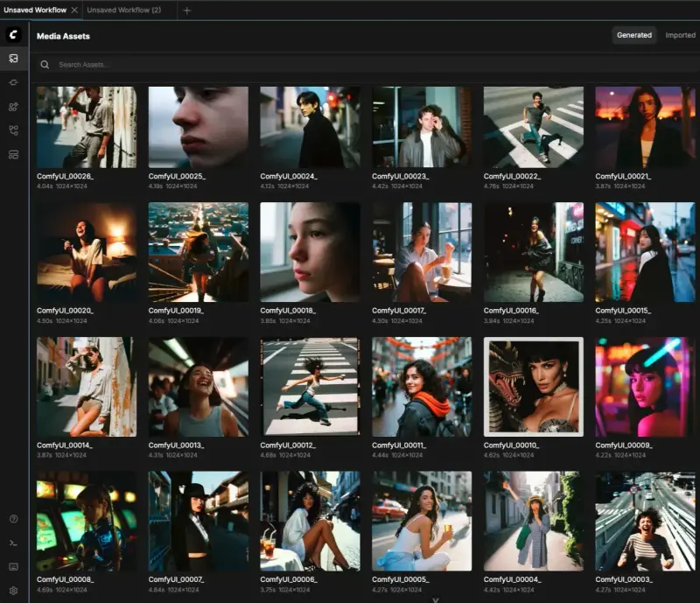This screenshot has width=700, height=603.
Task: Open the ComfyUI_00003_ image thumbnail
Action: [645, 522]
